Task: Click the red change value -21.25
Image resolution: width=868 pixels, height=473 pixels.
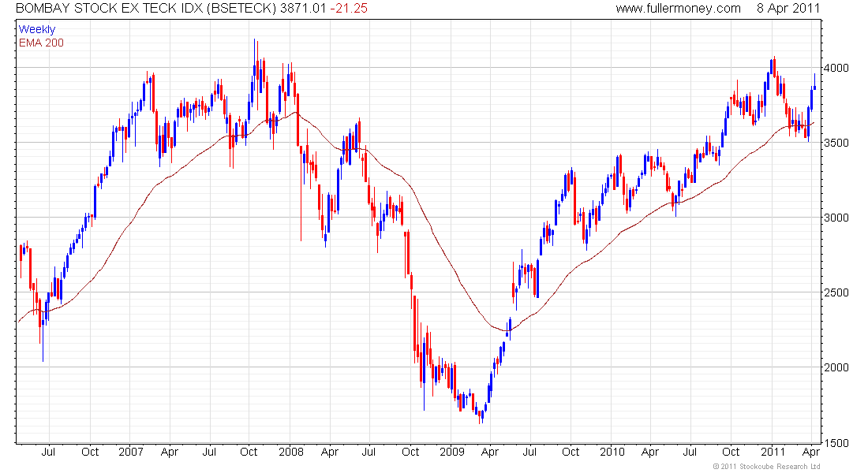Action: (348, 9)
